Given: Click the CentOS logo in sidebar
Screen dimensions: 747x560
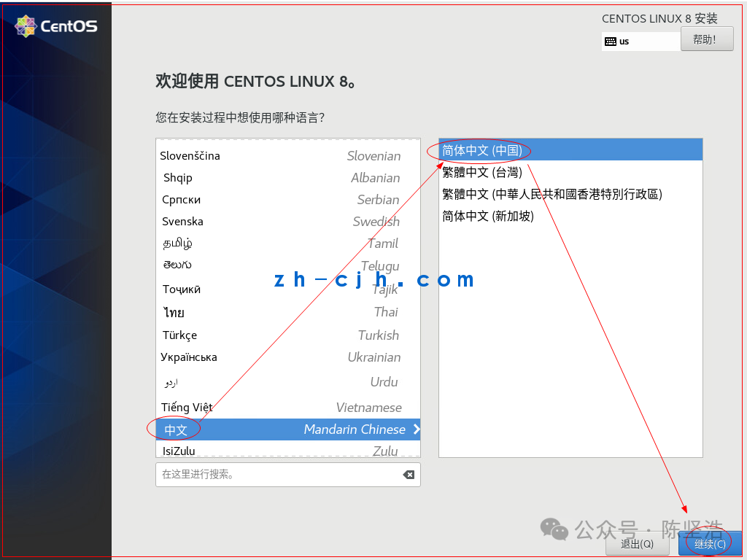Looking at the screenshot, I should [x=56, y=26].
